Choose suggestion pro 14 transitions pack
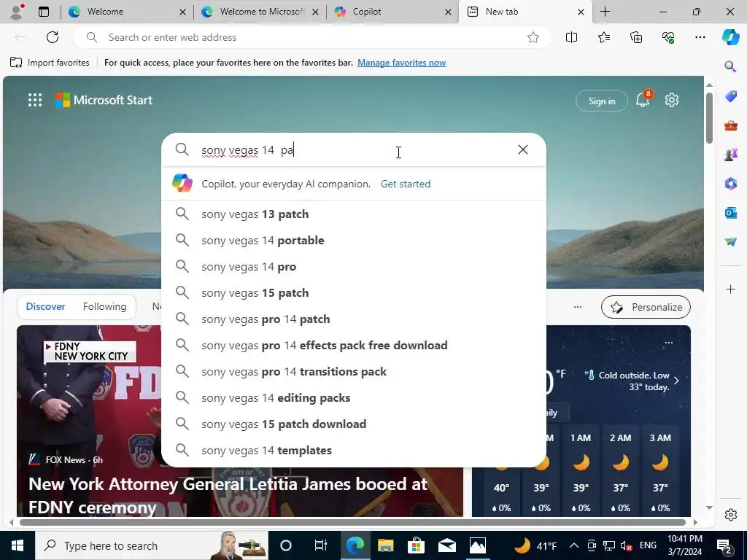The width and height of the screenshot is (747, 560). 354,371
